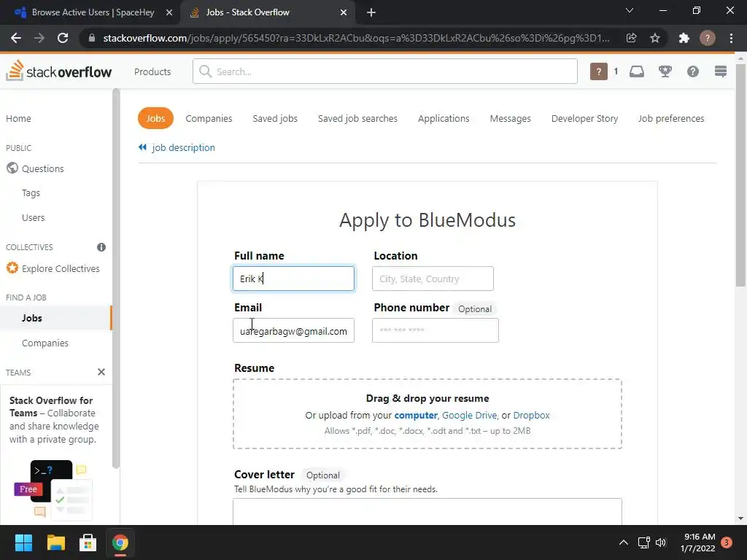
Task: Open the Products menu
Action: click(x=152, y=71)
